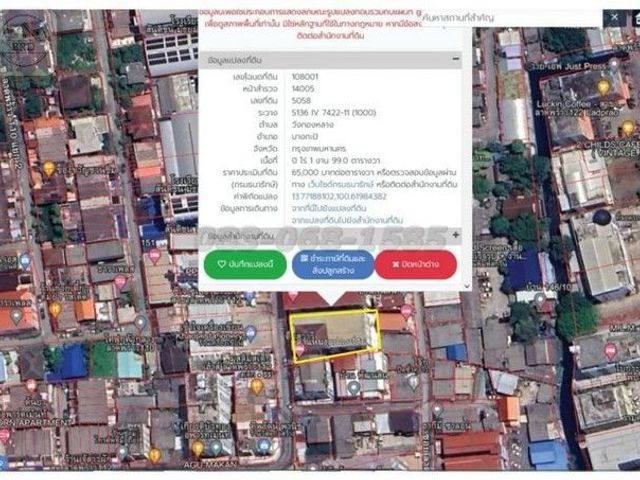640x480 pixels.
Task: Click the green save-parcel button with heart
Action: 245,264
